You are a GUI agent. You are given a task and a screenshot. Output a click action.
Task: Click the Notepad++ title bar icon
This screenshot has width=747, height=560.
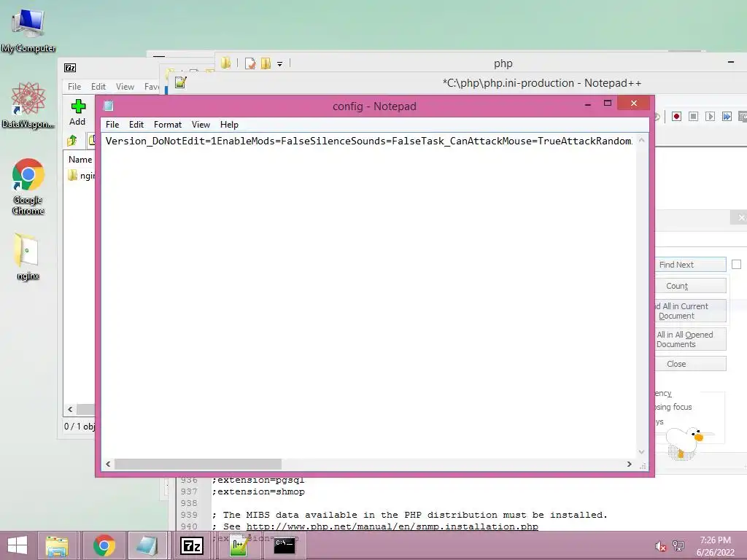pyautogui.click(x=180, y=82)
